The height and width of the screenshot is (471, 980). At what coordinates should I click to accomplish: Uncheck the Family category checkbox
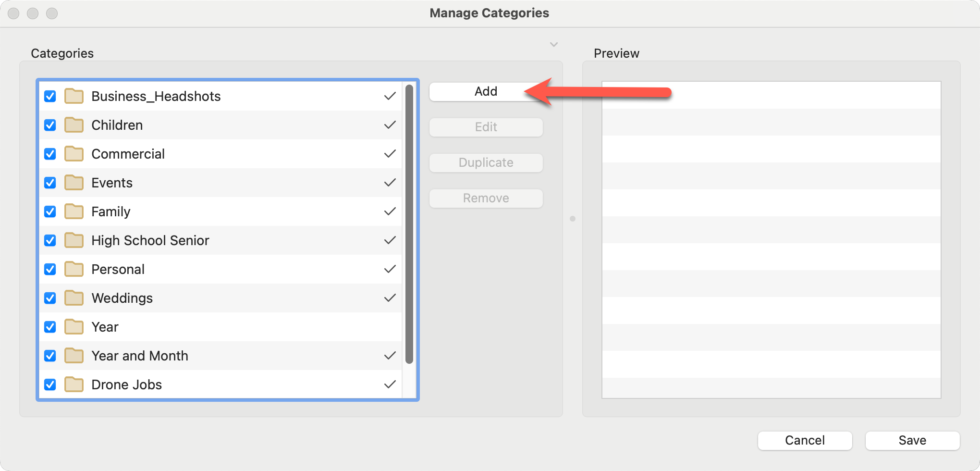point(50,211)
